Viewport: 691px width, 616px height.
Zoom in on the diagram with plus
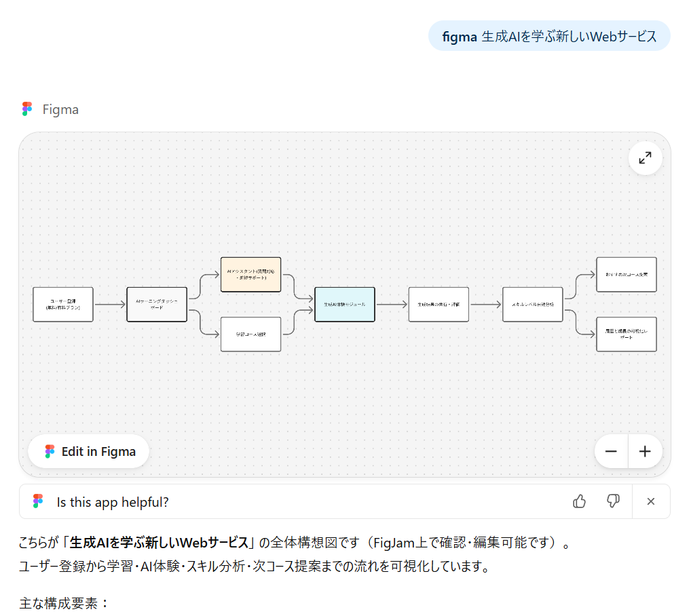(x=645, y=451)
